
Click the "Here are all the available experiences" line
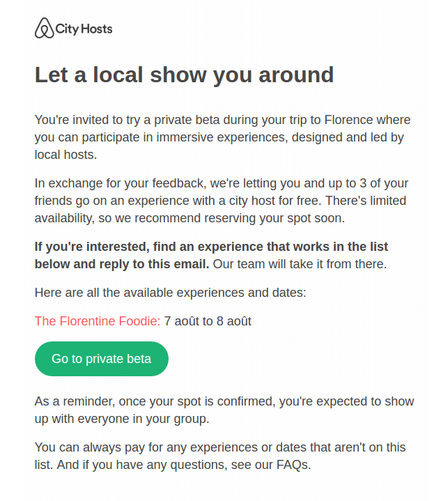(x=170, y=293)
